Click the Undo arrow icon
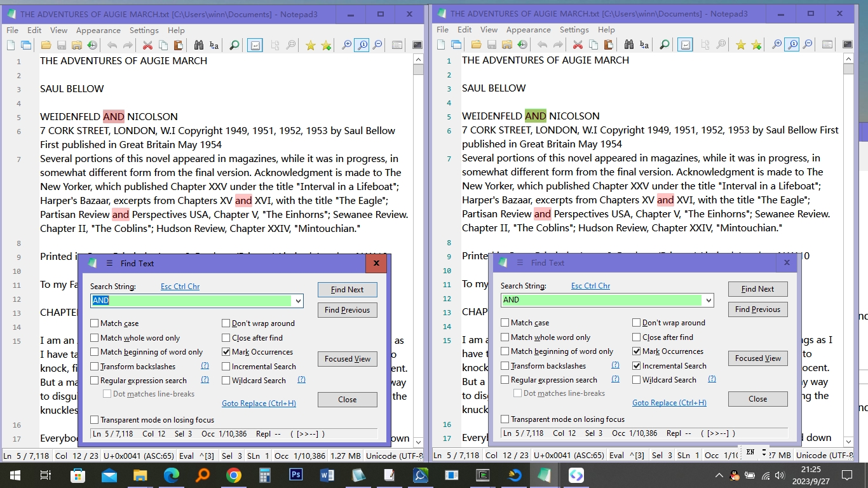 (x=112, y=44)
